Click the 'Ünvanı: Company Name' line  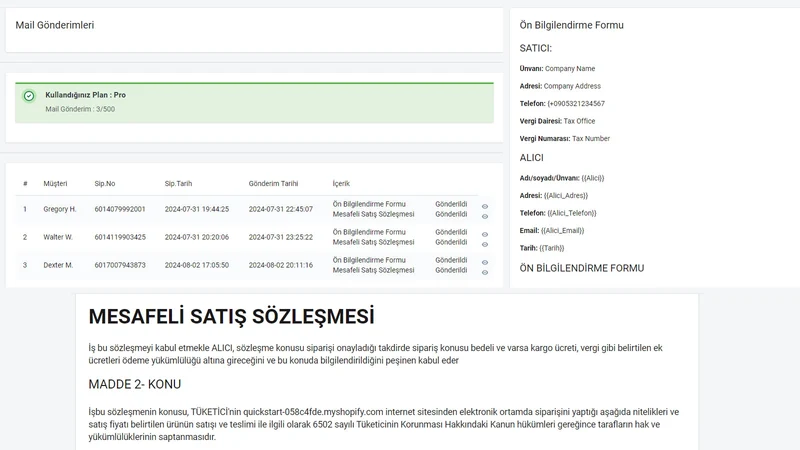click(x=557, y=68)
